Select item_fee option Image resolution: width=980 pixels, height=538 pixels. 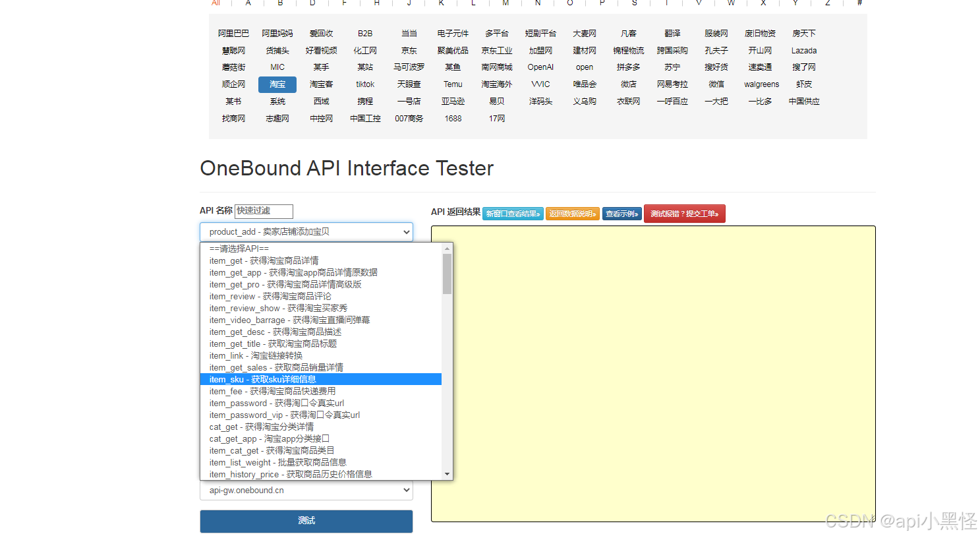click(x=321, y=391)
